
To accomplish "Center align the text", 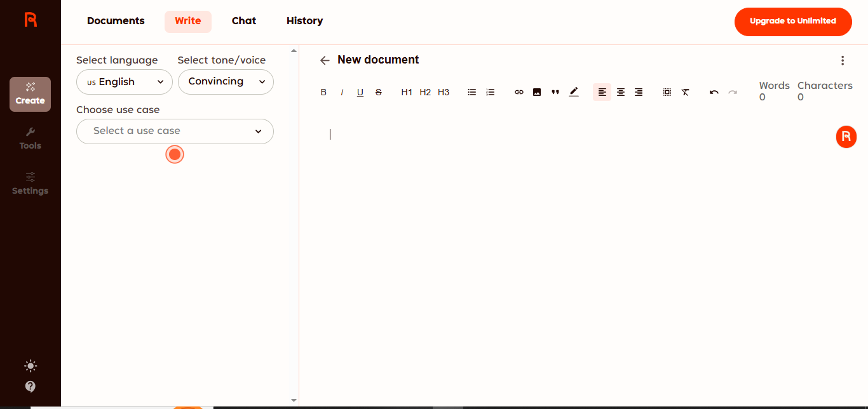I will pyautogui.click(x=621, y=92).
